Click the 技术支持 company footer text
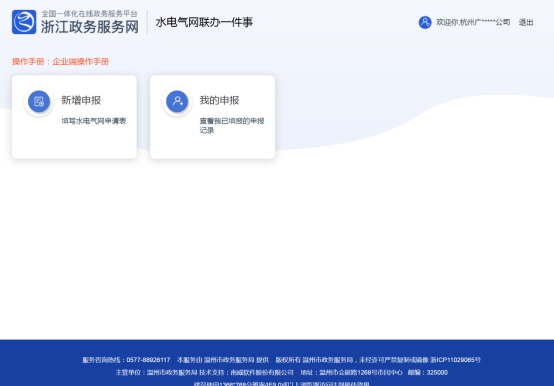The image size is (554, 386). click(x=246, y=372)
